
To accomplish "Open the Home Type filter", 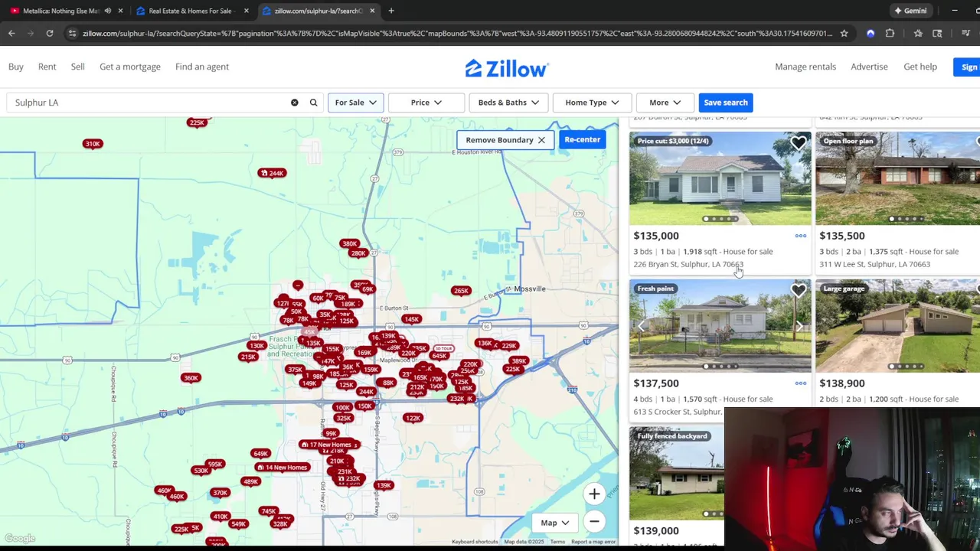I will pos(592,103).
